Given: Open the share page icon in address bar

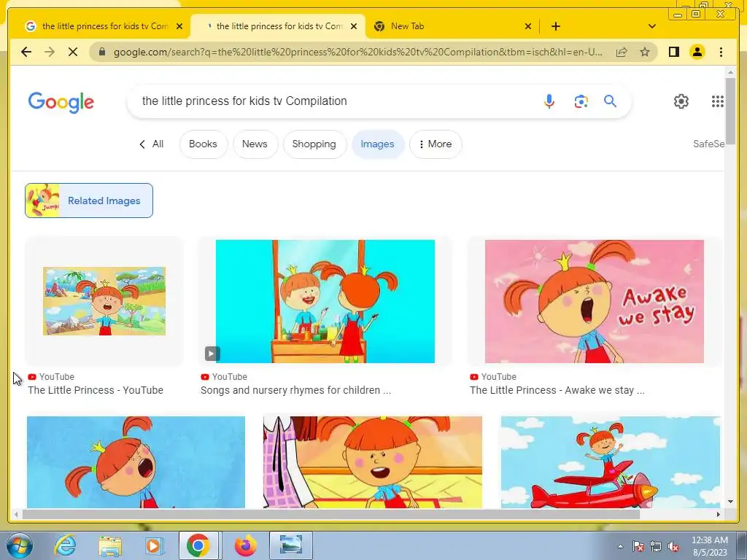Looking at the screenshot, I should coord(622,52).
